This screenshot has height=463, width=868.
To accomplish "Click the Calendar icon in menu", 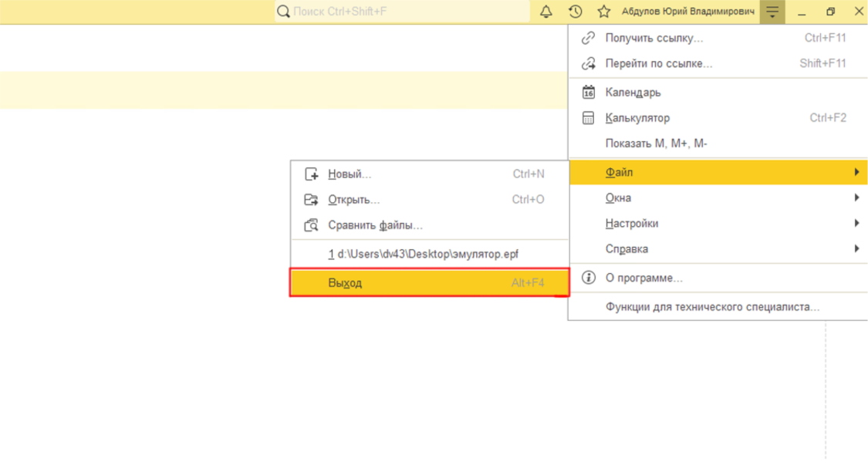I will 589,93.
